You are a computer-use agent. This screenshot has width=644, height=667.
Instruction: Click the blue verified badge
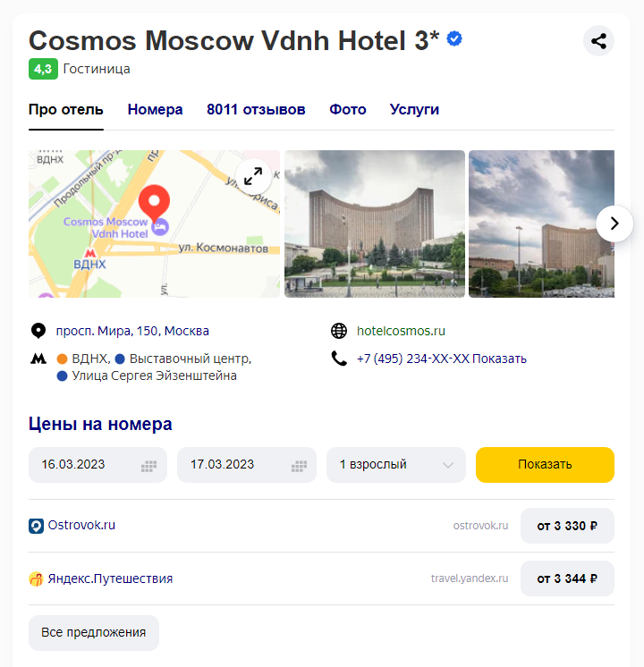point(454,39)
